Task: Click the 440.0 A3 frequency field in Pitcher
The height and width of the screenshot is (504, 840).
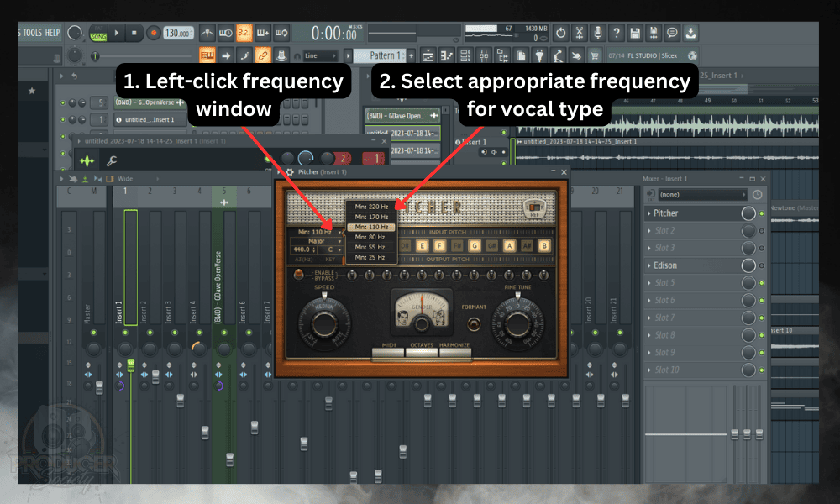Action: pyautogui.click(x=304, y=249)
